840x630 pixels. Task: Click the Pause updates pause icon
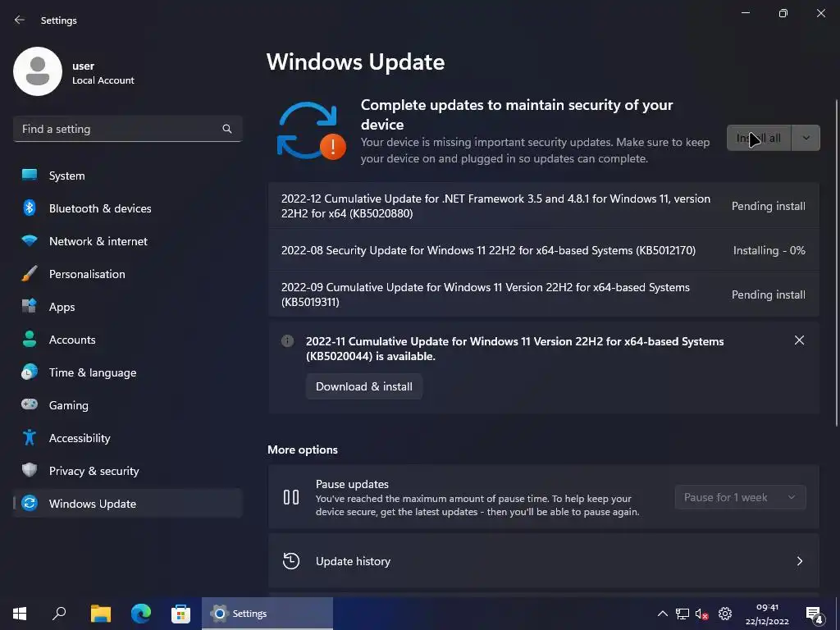291,497
